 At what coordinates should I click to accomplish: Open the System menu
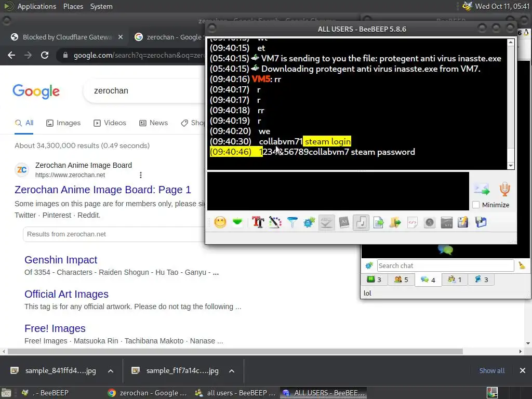coord(101,6)
